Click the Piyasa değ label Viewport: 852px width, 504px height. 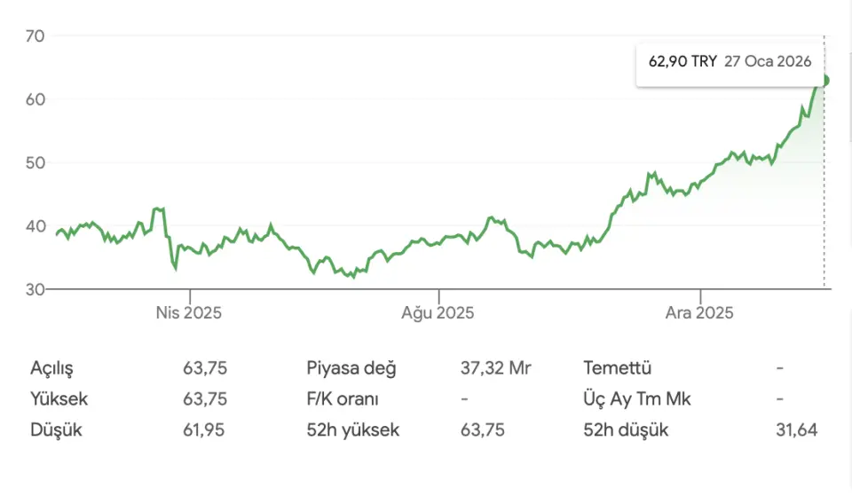[x=351, y=368]
